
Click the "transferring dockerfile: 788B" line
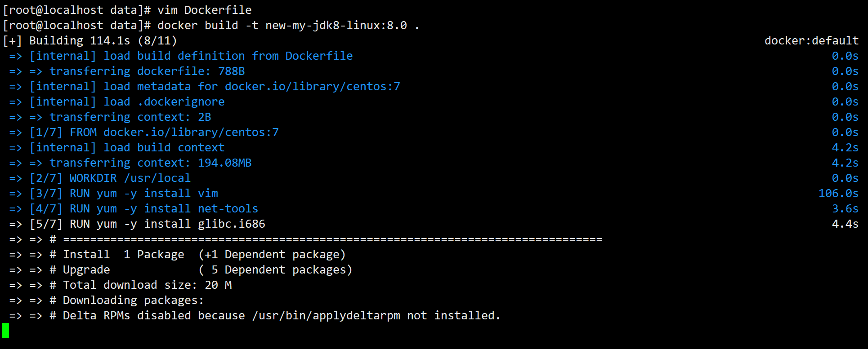point(147,71)
